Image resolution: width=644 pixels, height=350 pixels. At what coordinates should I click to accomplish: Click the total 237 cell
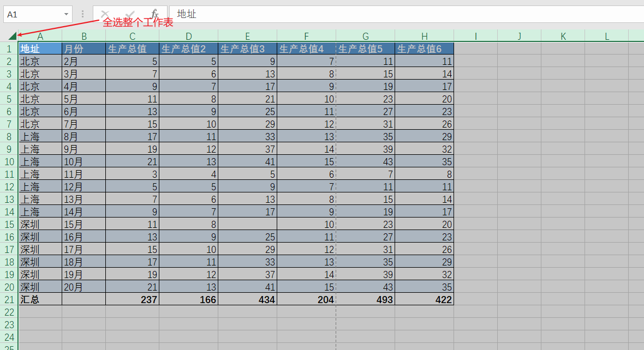pyautogui.click(x=132, y=299)
